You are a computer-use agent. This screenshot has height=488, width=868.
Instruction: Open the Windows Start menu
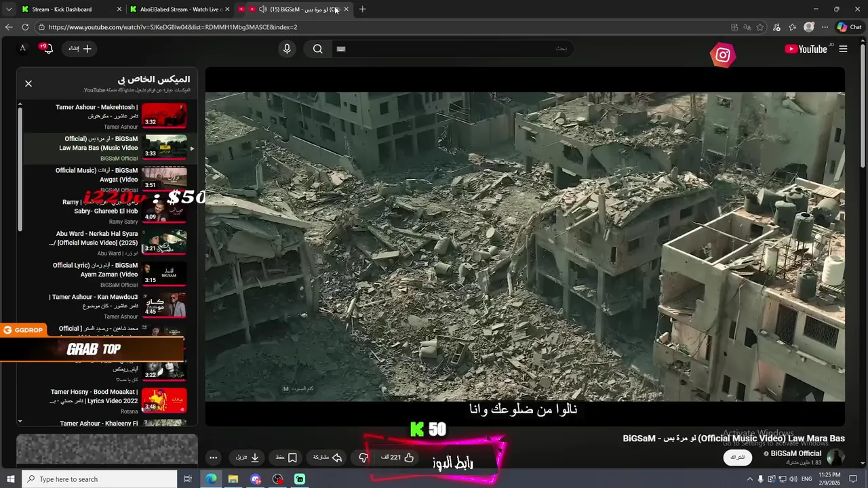point(10,479)
